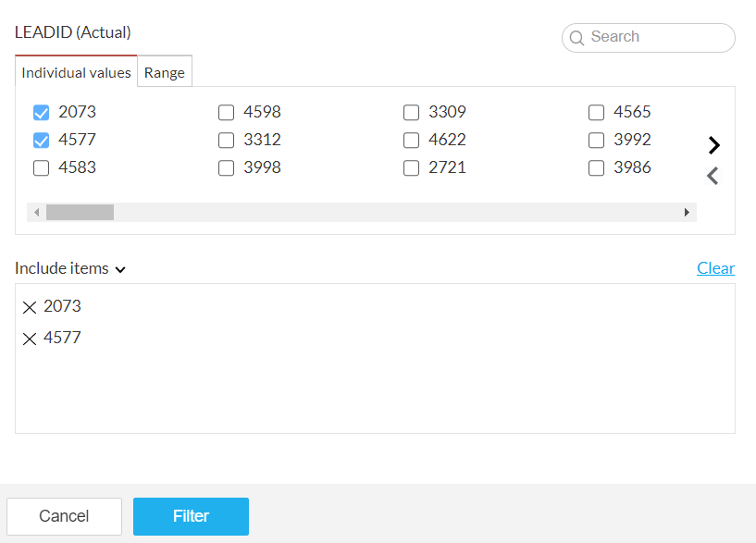
Task: Click the scrollbar right arrow
Action: pyautogui.click(x=687, y=213)
